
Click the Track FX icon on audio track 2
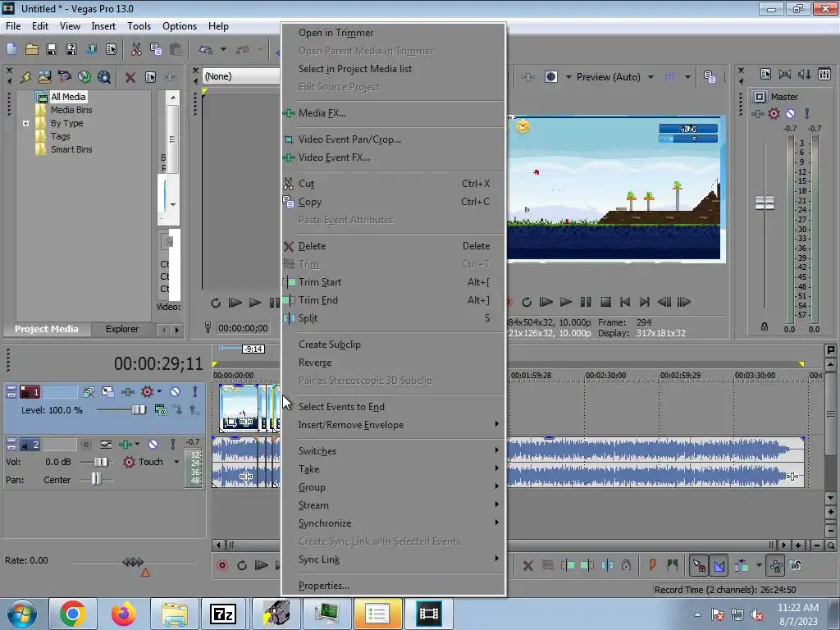[126, 444]
